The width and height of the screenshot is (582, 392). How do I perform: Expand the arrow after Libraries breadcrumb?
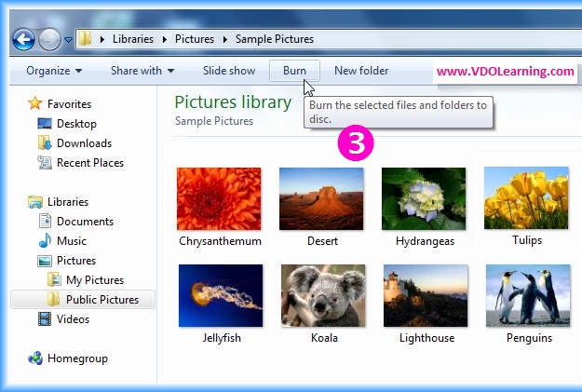coord(165,39)
